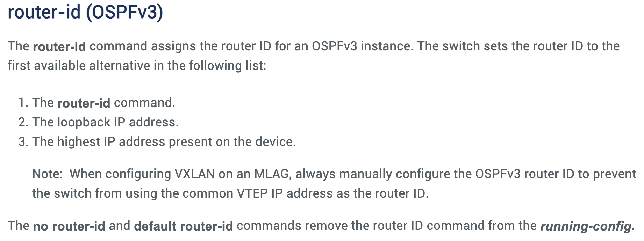
Task: Select "The loopback IP address." list item
Action: (105, 123)
